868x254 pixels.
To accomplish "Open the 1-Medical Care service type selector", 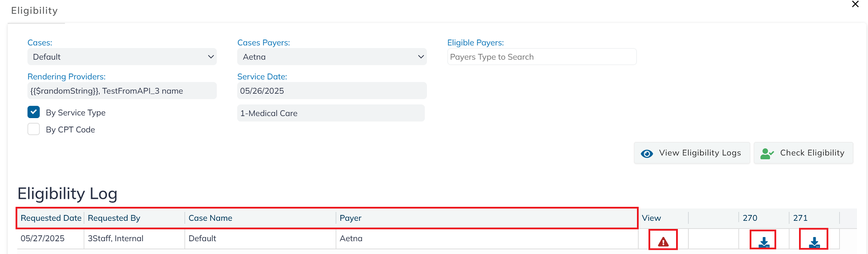I will pyautogui.click(x=331, y=113).
